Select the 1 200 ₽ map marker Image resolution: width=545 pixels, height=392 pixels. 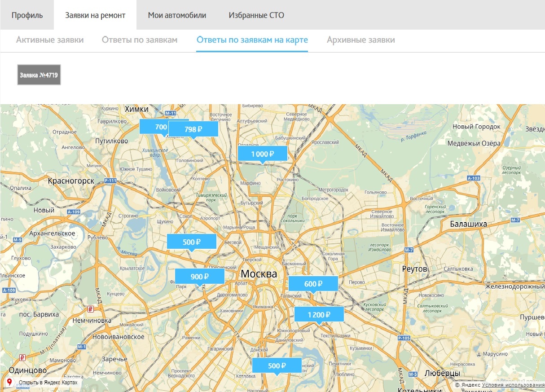319,315
